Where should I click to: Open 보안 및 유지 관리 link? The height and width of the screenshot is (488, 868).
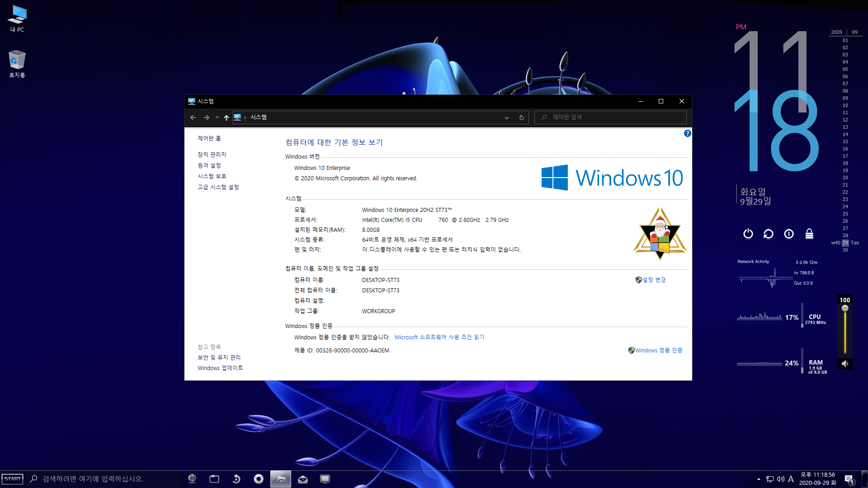(219, 357)
